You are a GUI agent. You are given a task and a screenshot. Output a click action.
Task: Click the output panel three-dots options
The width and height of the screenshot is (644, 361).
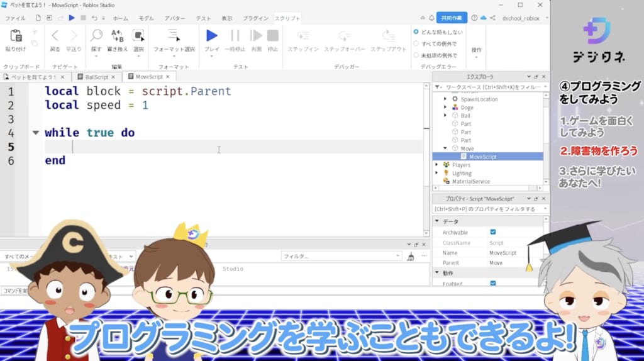click(424, 256)
